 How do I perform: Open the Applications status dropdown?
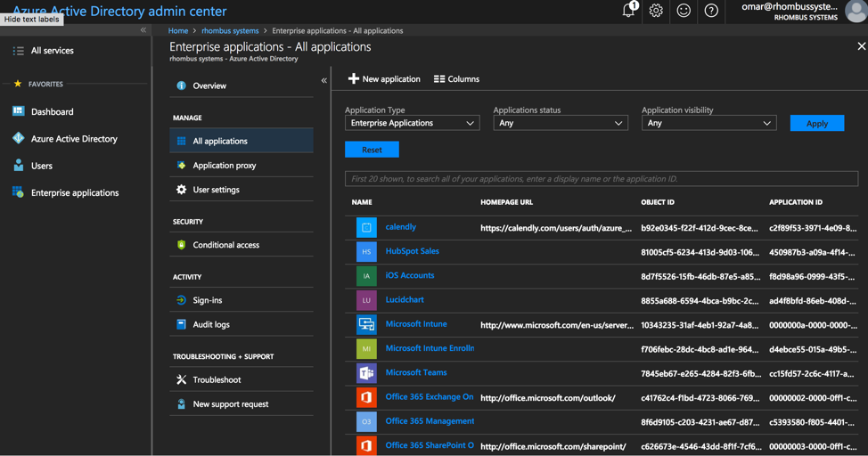[x=561, y=123]
